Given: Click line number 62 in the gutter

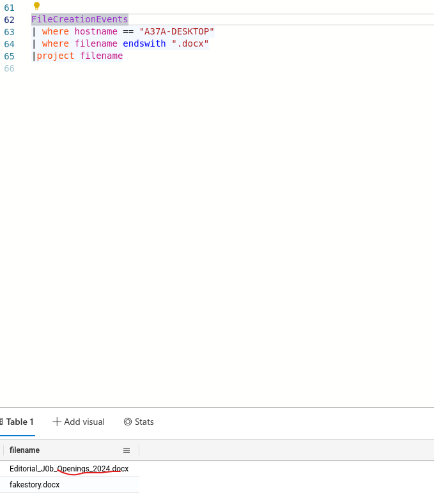Looking at the screenshot, I should [x=9, y=20].
